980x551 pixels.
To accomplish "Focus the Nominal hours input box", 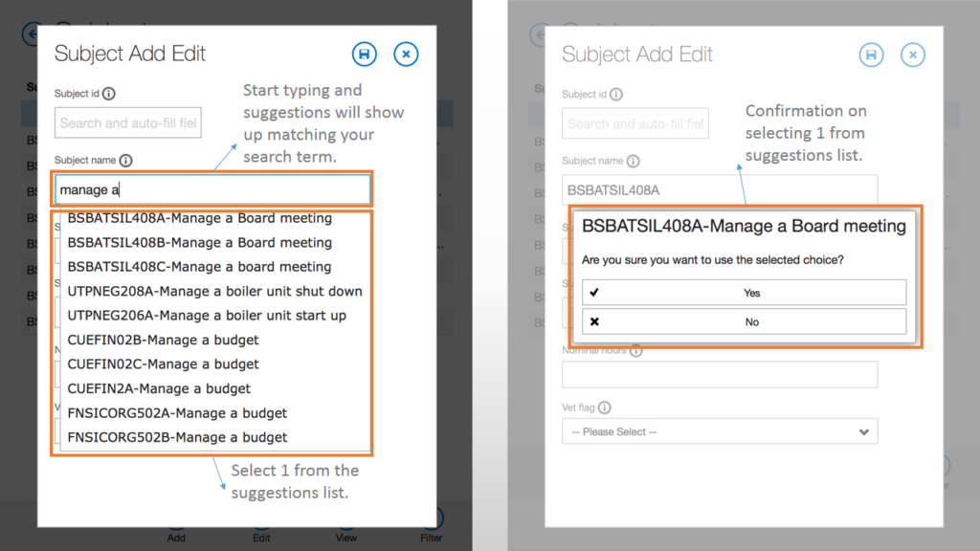I will click(x=719, y=375).
